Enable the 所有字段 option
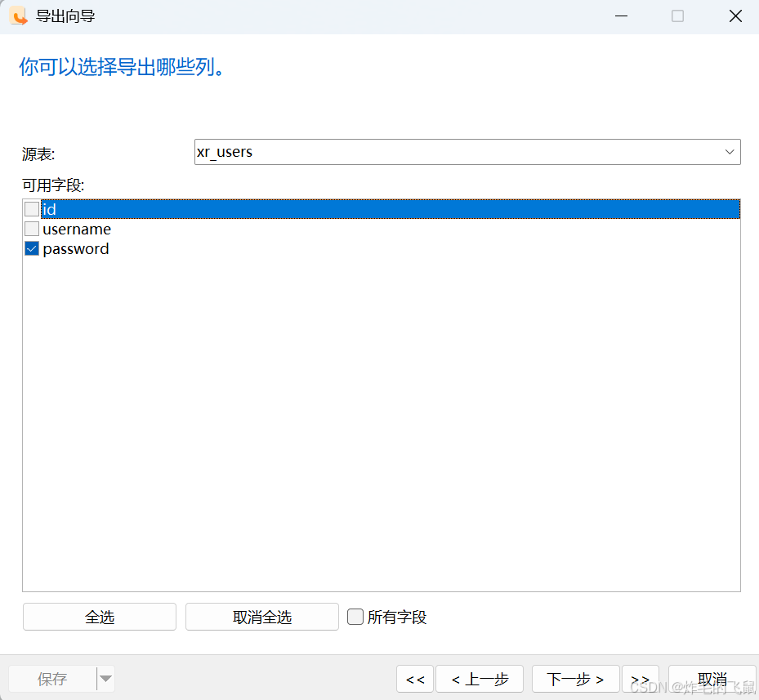The image size is (759, 700). pos(355,617)
